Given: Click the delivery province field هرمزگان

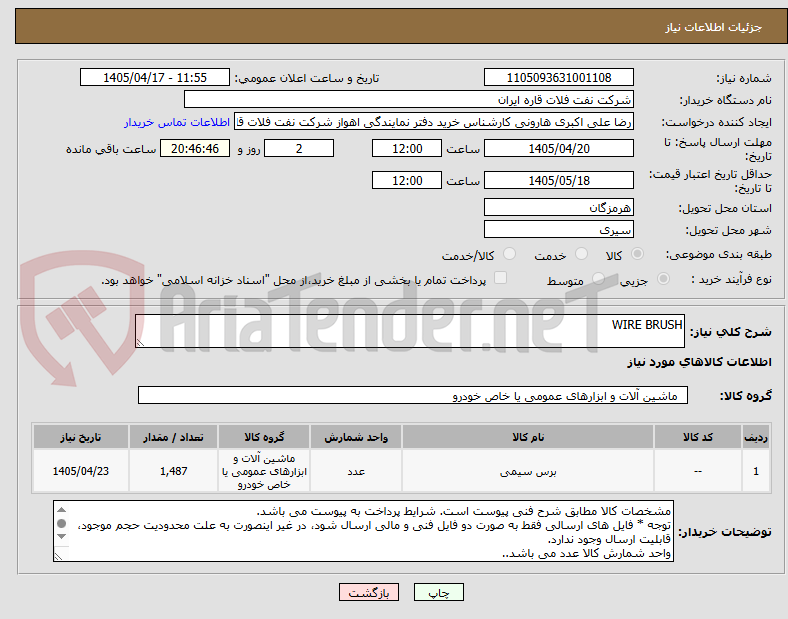Looking at the screenshot, I should [559, 208].
